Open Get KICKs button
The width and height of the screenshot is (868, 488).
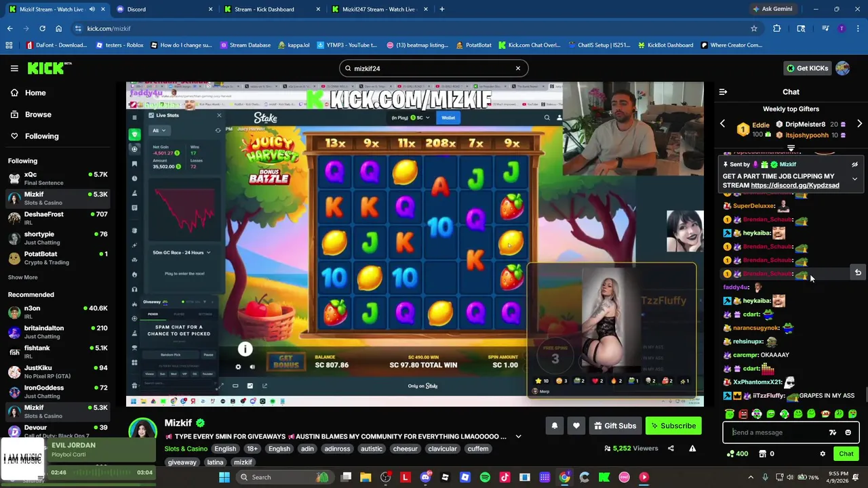[807, 68]
